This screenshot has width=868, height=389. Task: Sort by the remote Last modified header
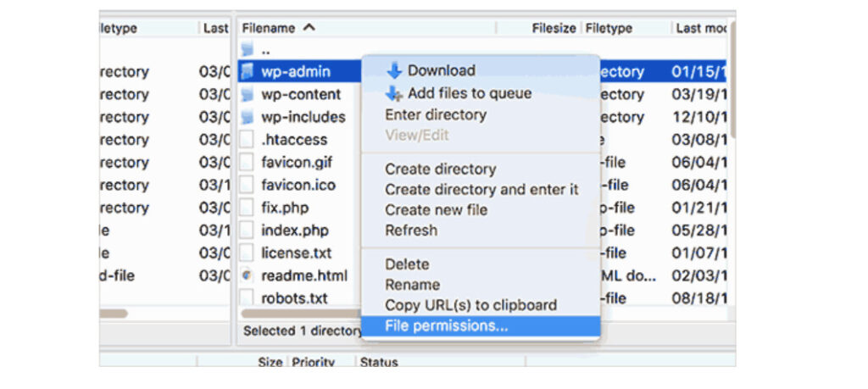[700, 28]
